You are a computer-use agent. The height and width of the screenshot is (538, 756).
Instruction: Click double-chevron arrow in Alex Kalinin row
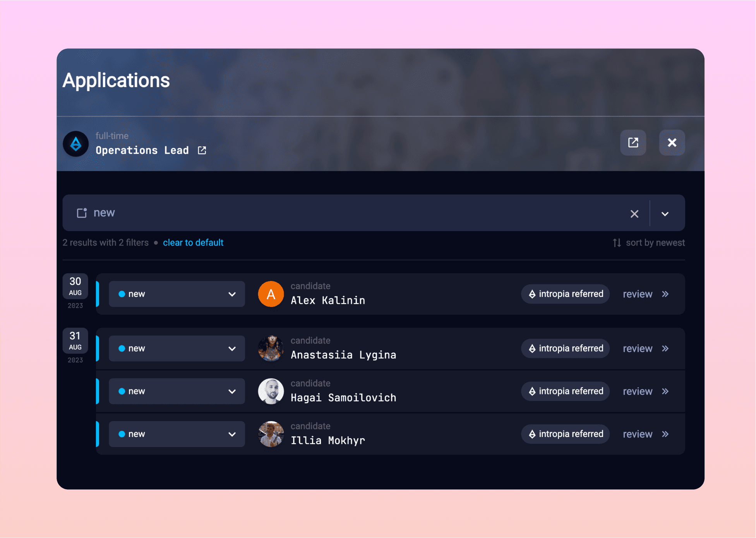point(665,294)
